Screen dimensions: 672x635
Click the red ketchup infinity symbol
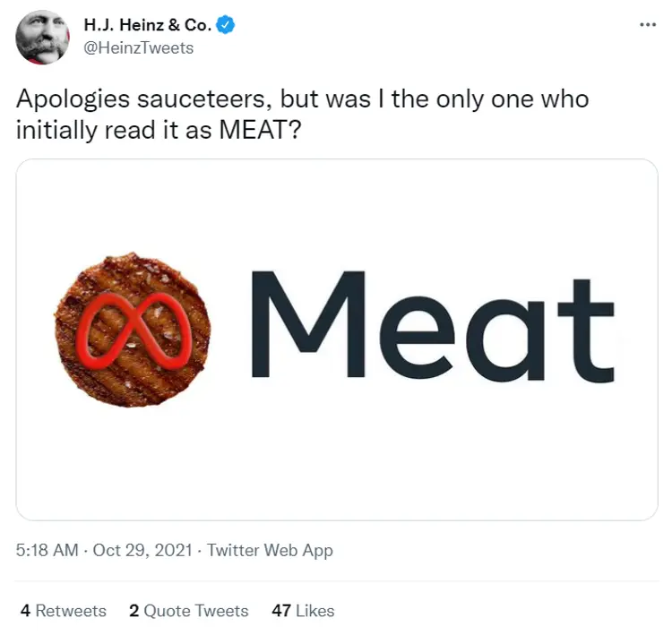point(132,329)
